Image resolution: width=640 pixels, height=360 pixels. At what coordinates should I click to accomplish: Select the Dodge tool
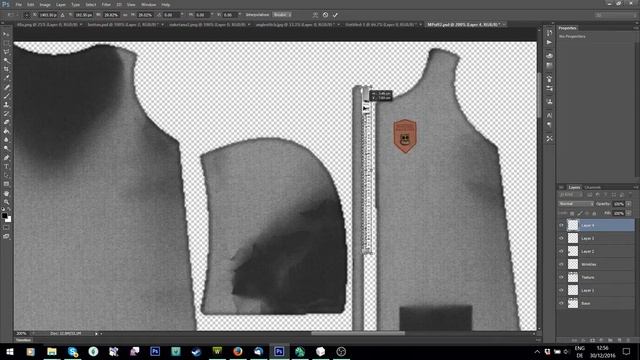[6, 149]
